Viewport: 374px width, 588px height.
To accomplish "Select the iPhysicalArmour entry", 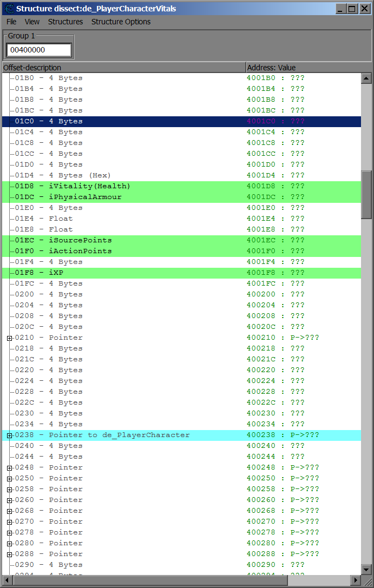I will click(x=85, y=197).
